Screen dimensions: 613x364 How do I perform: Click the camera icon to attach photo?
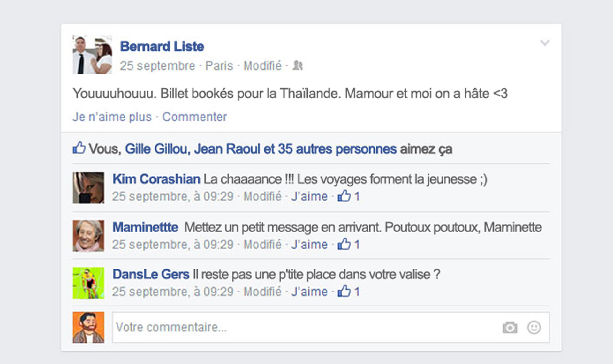[510, 328]
